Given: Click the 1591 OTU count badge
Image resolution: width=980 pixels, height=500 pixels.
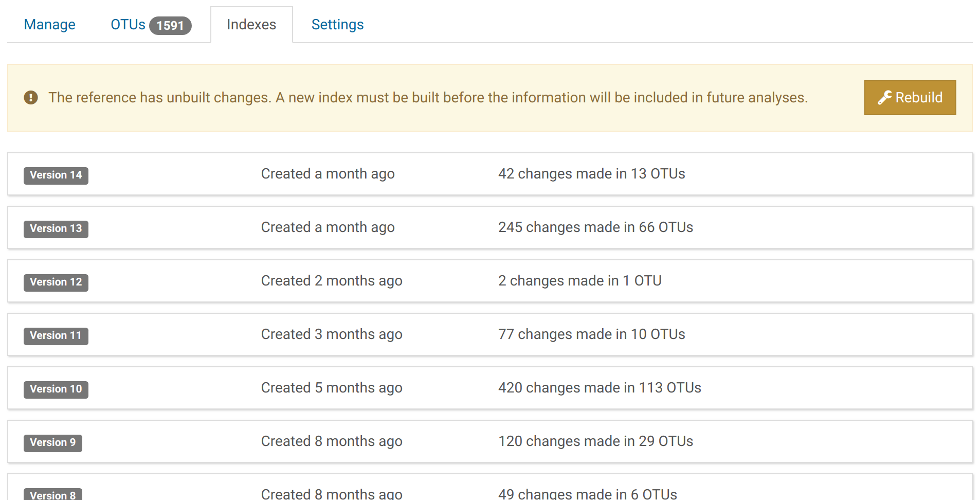Looking at the screenshot, I should click(170, 26).
